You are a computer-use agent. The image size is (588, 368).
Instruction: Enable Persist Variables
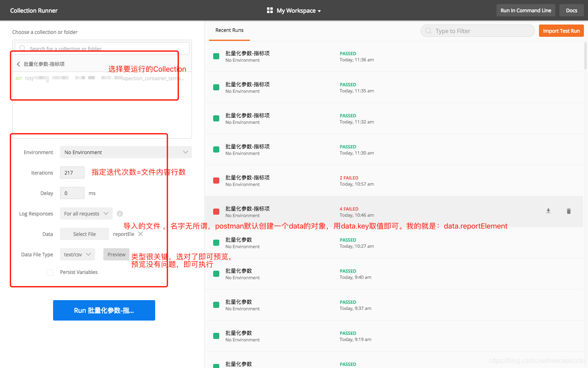[49, 272]
